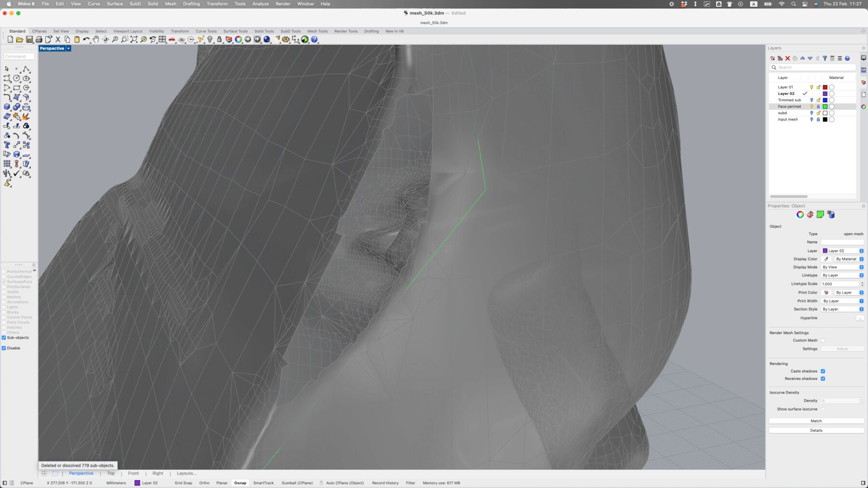Uncheck the Disable checkbox in selection filter
The height and width of the screenshot is (488, 868).
click(4, 348)
